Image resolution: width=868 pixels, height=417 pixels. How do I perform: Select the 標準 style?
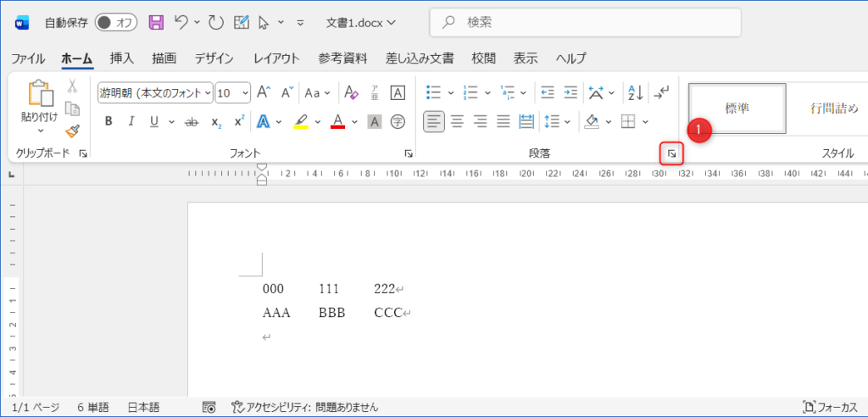737,108
